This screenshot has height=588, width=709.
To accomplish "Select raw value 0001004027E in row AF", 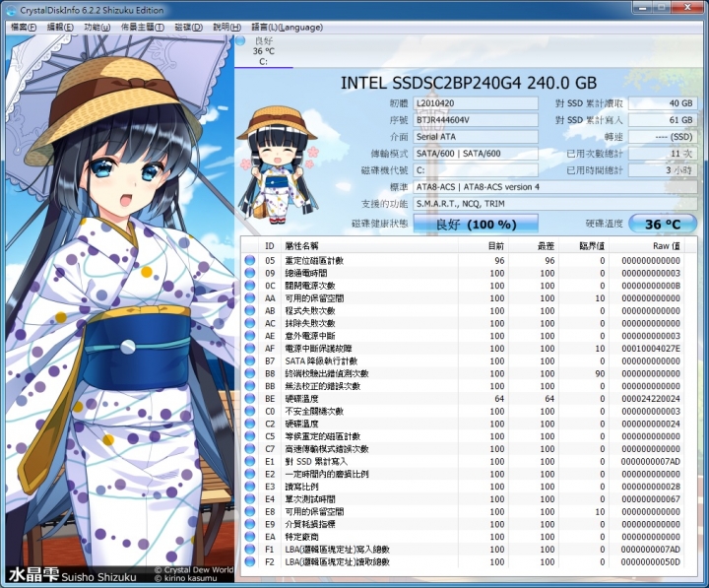I will coord(650,349).
